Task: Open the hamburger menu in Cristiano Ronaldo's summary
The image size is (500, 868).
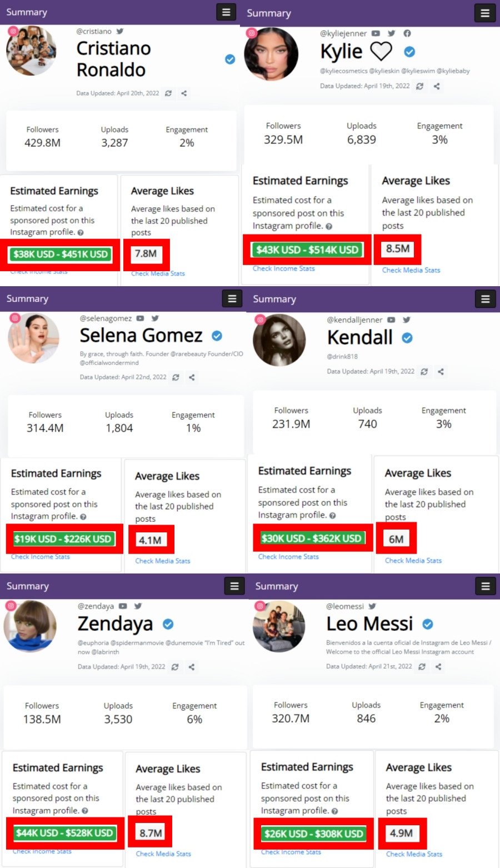Action: 226,12
